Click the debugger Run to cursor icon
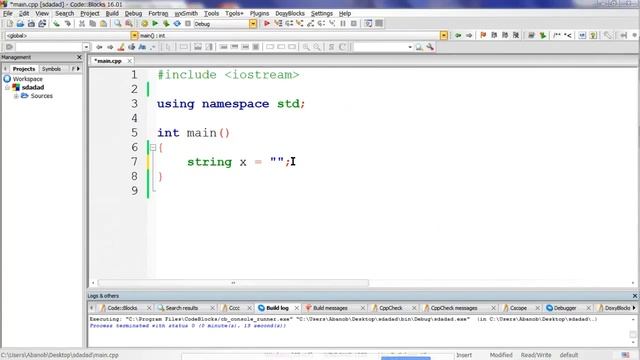This screenshot has width=640, height=360. [x=278, y=24]
